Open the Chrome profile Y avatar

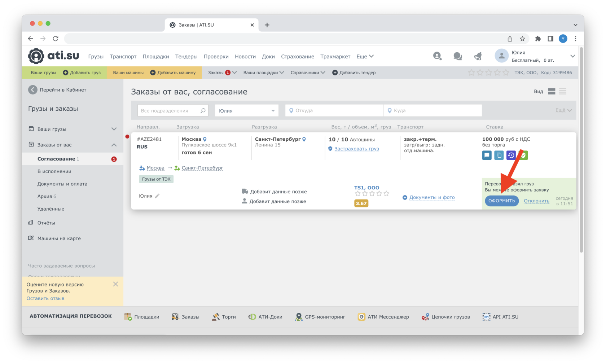click(x=563, y=39)
